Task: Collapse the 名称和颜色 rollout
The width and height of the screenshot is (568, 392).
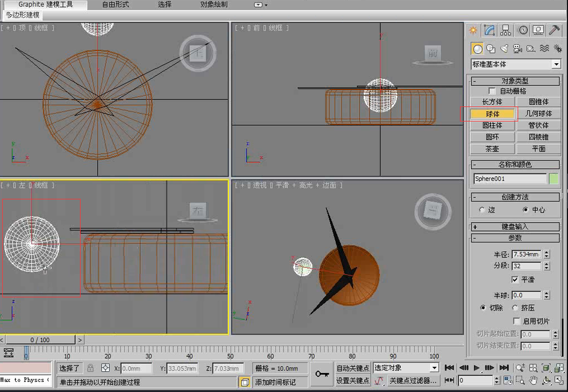Action: tap(515, 165)
